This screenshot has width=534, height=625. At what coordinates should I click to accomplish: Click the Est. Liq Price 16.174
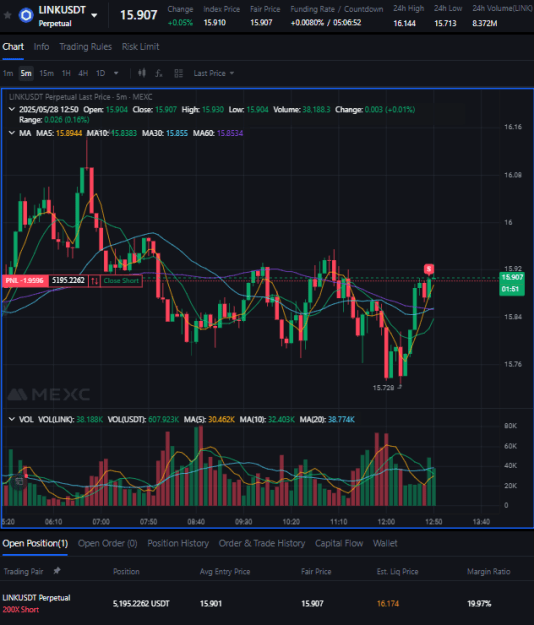388,603
